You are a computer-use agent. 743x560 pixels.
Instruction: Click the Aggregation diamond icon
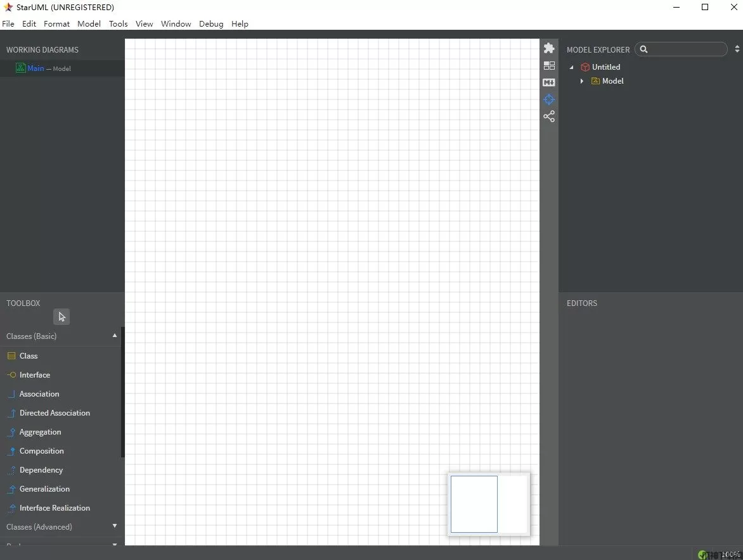coord(11,431)
